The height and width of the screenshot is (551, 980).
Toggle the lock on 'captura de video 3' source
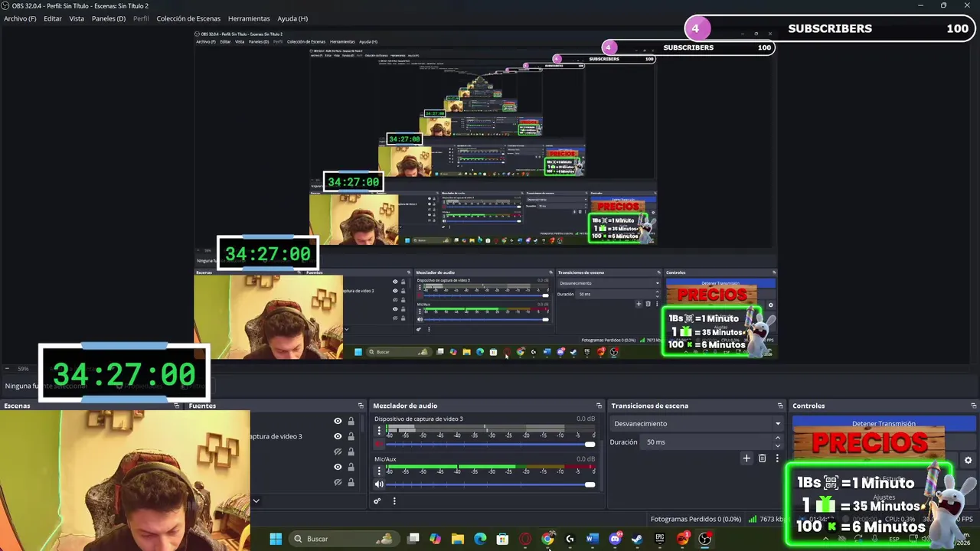(351, 436)
